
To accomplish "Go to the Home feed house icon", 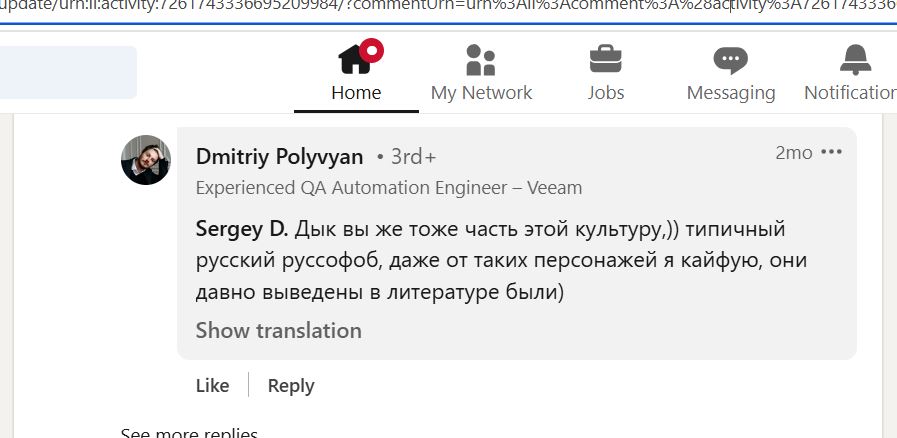I will click(x=355, y=59).
